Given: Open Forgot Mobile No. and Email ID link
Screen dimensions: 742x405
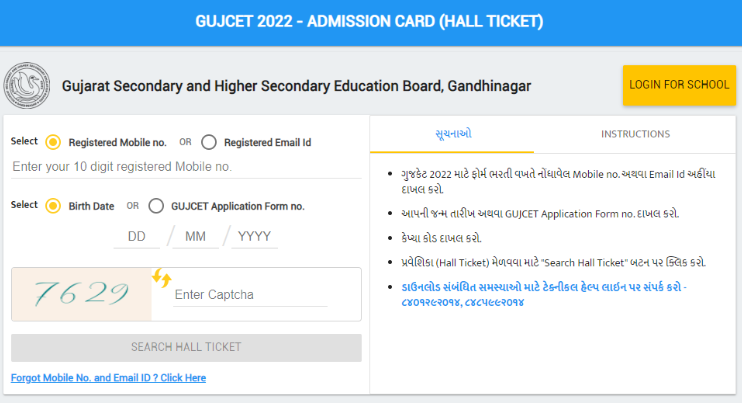Looking at the screenshot, I should click(x=108, y=378).
